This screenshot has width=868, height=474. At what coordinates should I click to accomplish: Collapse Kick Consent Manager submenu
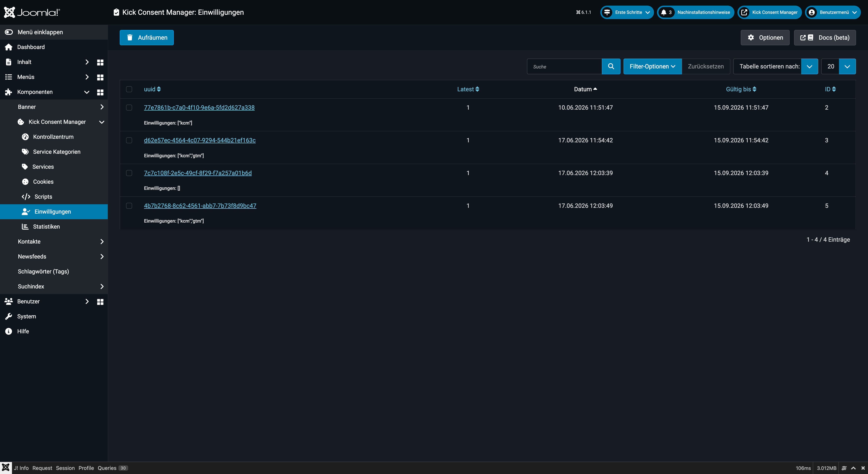(102, 122)
